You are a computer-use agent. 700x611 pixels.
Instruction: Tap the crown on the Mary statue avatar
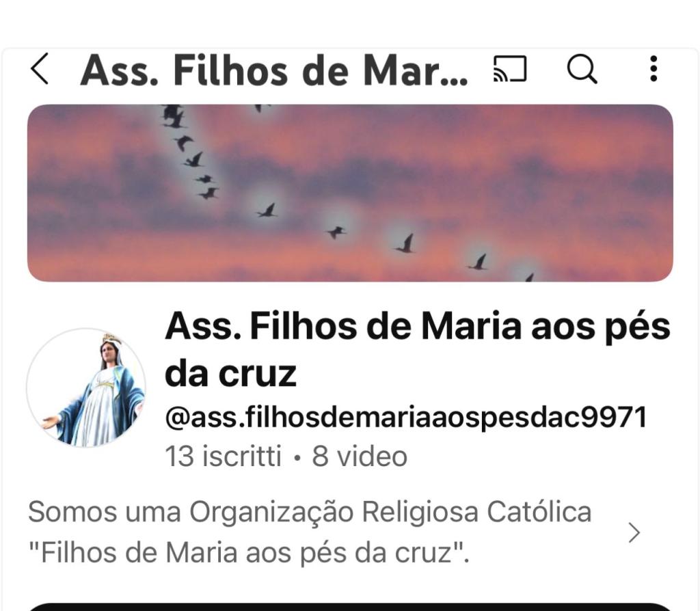[x=111, y=338]
